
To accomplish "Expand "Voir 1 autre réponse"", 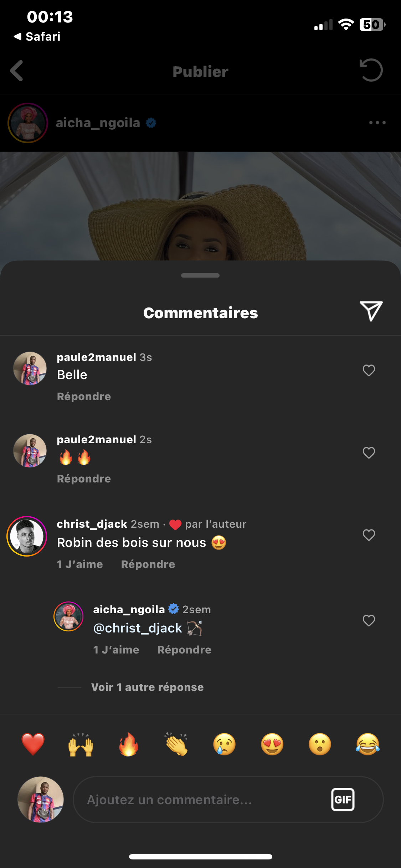I will pos(147,687).
